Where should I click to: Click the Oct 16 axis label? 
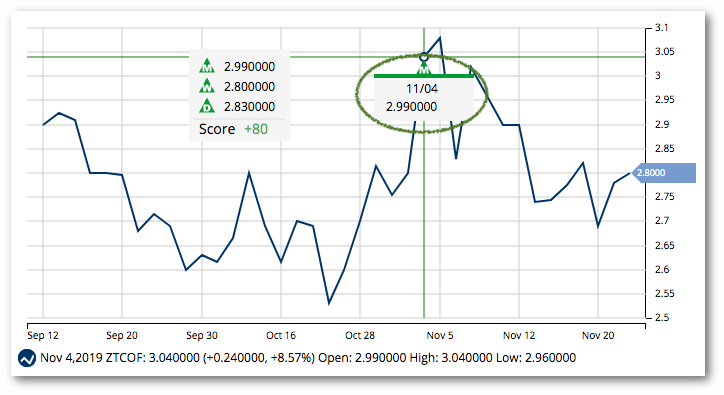(281, 335)
